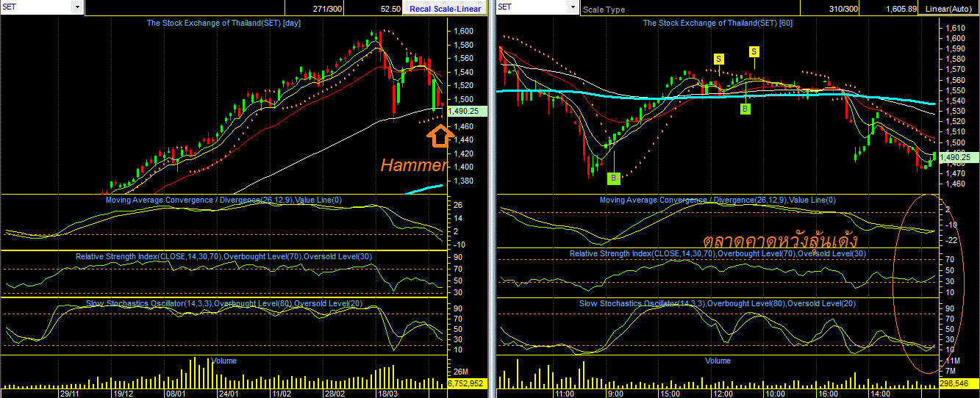Click the left chart Relative Strength Index label
Screen dimensions: 980x398
pos(223,256)
